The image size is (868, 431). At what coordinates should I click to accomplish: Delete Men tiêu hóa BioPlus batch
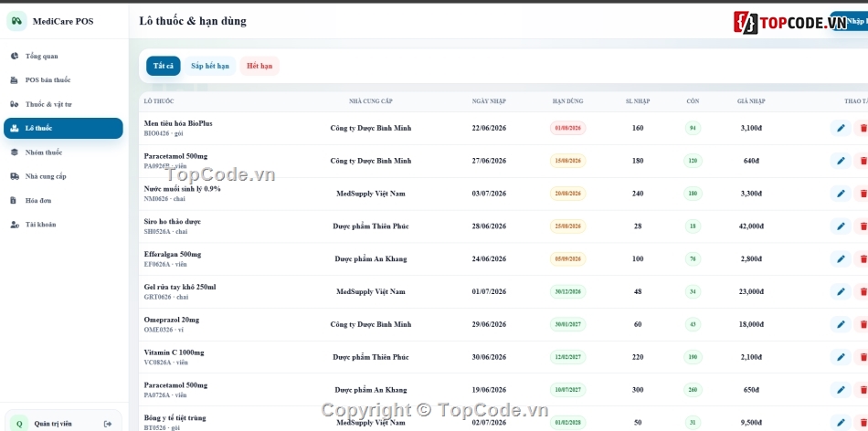[x=862, y=129]
